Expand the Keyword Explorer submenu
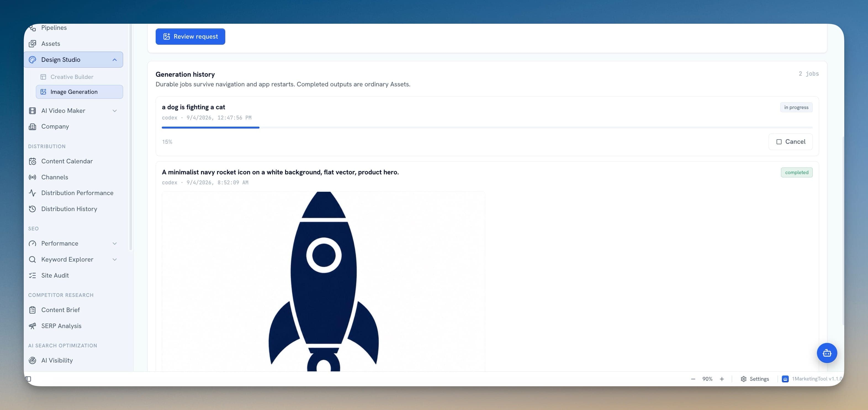The height and width of the screenshot is (410, 868). (115, 260)
